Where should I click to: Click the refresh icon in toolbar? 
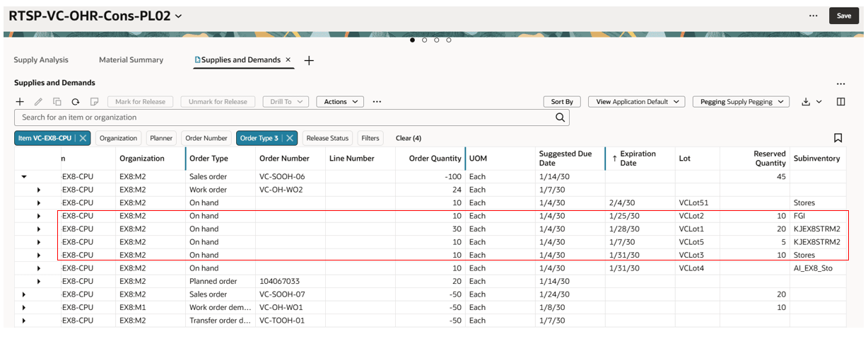coord(76,102)
